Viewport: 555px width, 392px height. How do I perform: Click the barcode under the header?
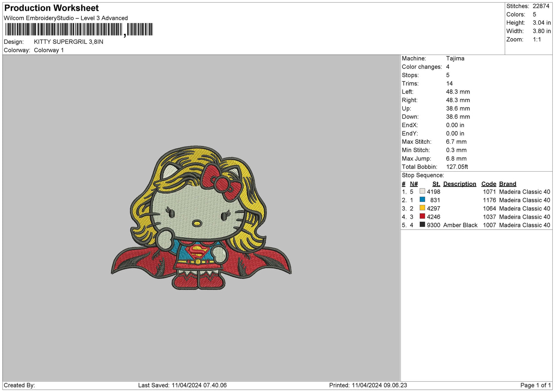pyautogui.click(x=79, y=30)
